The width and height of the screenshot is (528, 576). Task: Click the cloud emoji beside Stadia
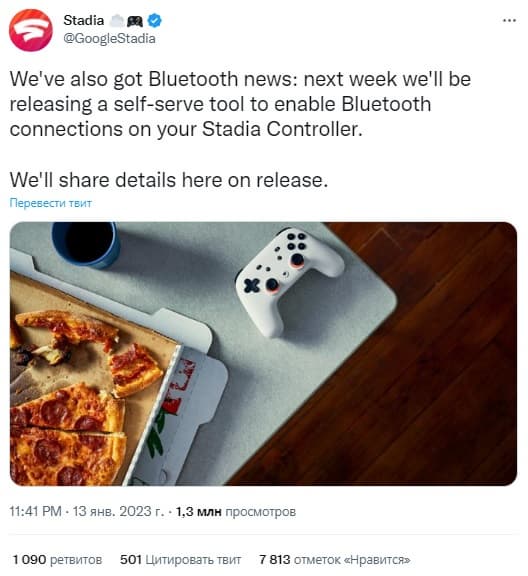click(117, 21)
